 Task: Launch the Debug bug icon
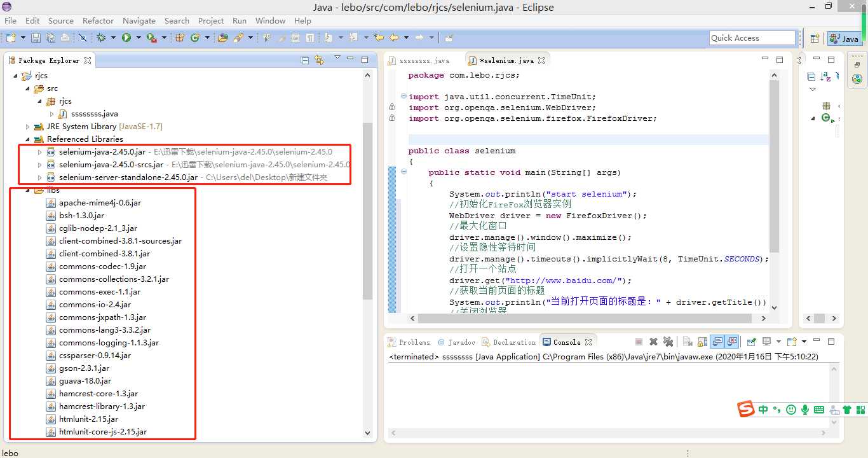pyautogui.click(x=101, y=38)
